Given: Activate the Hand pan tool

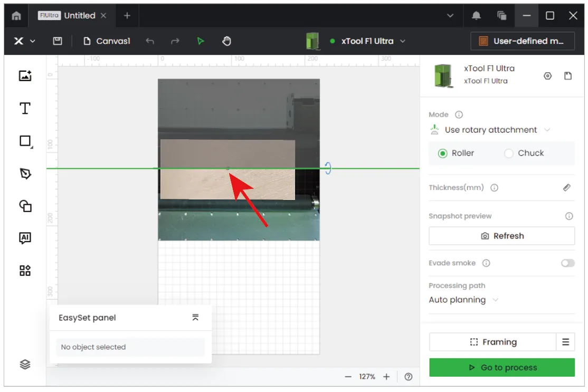Looking at the screenshot, I should coord(226,41).
